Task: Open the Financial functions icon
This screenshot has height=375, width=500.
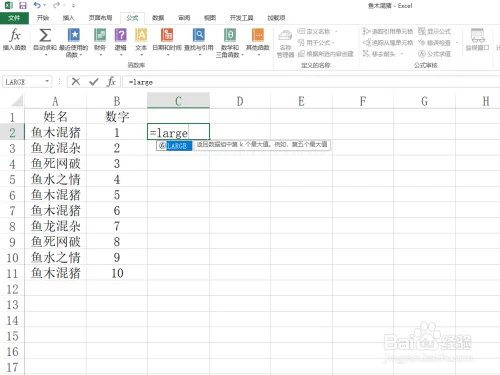Action: [100, 35]
